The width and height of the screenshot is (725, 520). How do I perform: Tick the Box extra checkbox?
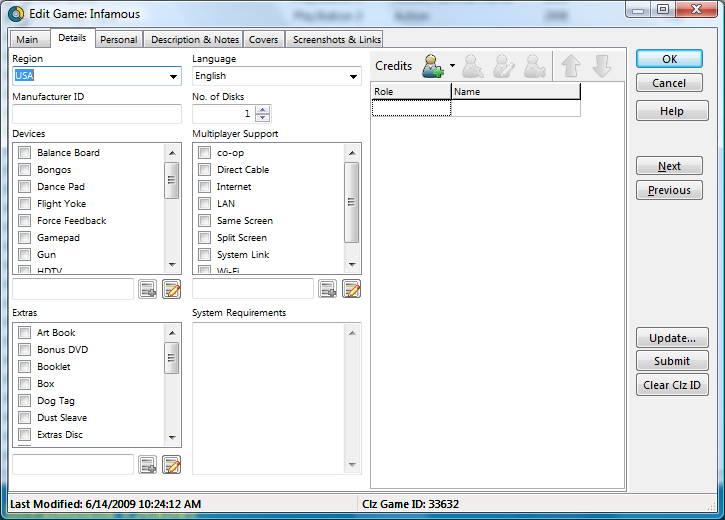pos(25,384)
